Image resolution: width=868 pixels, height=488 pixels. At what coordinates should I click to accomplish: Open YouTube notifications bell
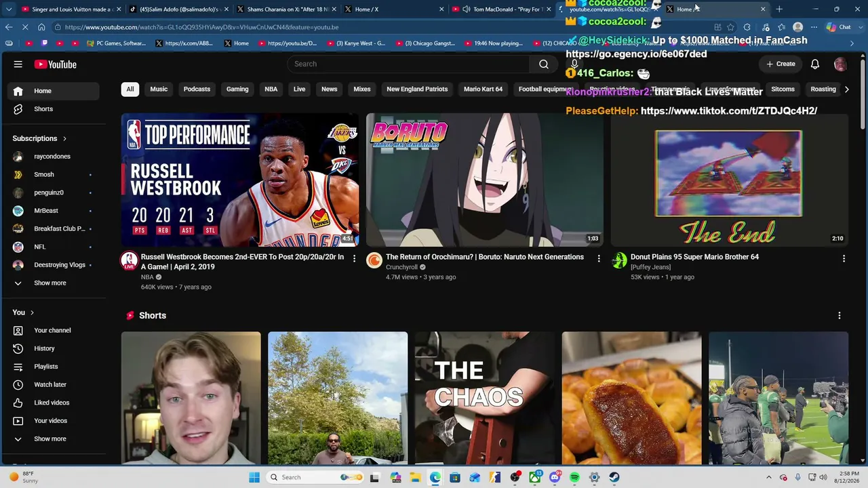(815, 64)
